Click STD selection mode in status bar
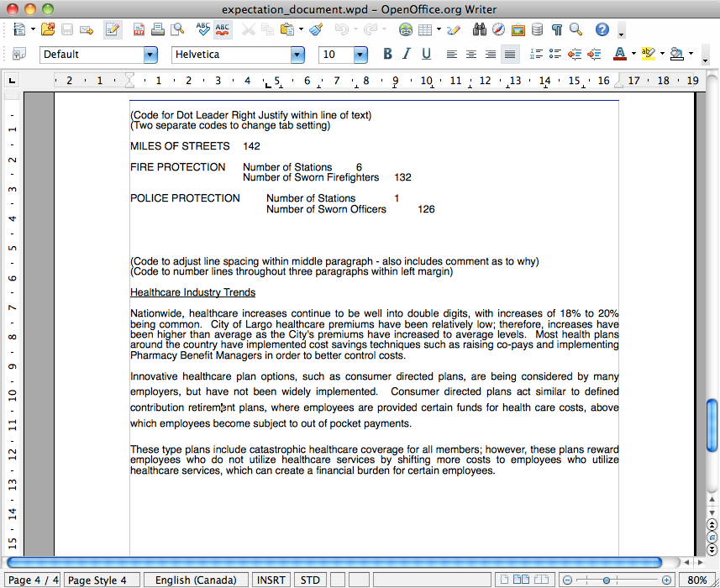This screenshot has height=588, width=720. click(x=311, y=580)
